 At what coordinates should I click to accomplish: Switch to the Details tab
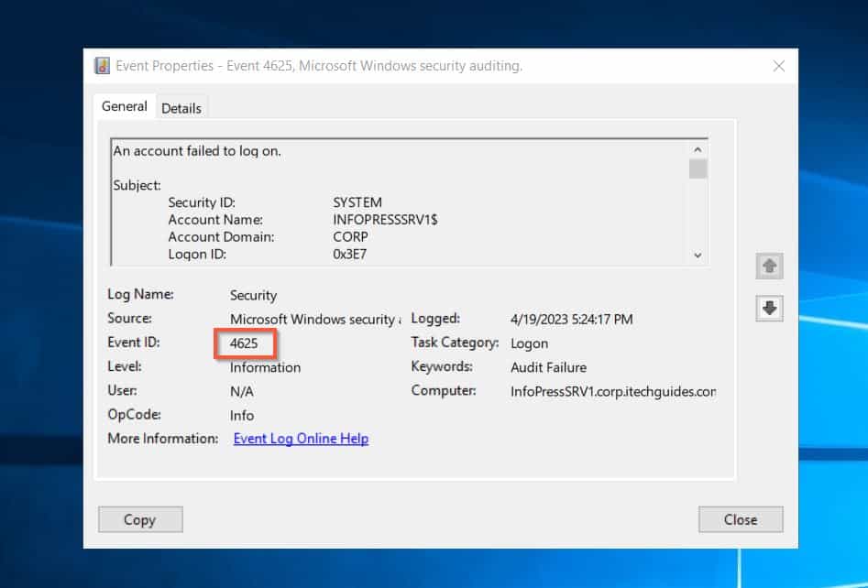coord(181,107)
